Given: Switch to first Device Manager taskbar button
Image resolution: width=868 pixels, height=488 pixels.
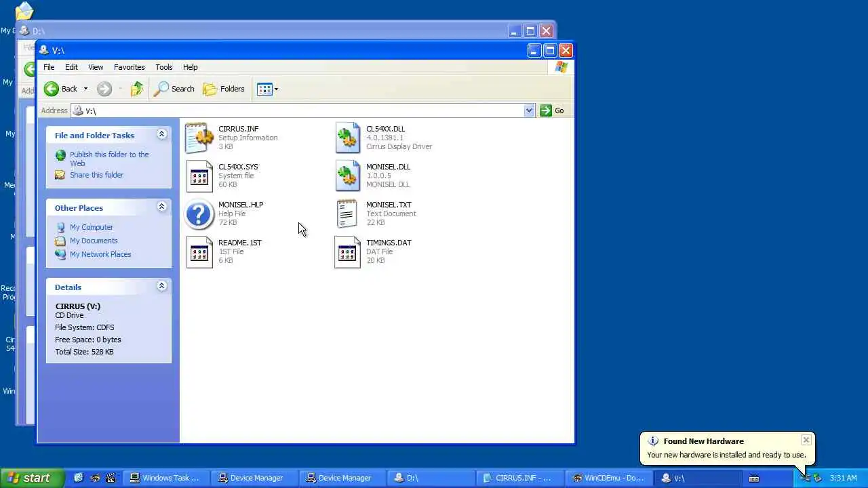Looking at the screenshot, I should 253,478.
